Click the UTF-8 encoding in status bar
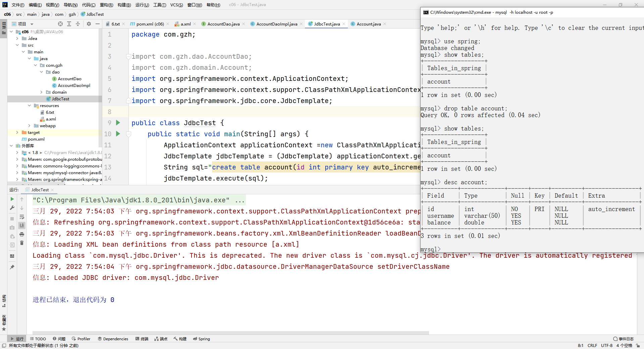The height and width of the screenshot is (349, 644). tap(606, 345)
